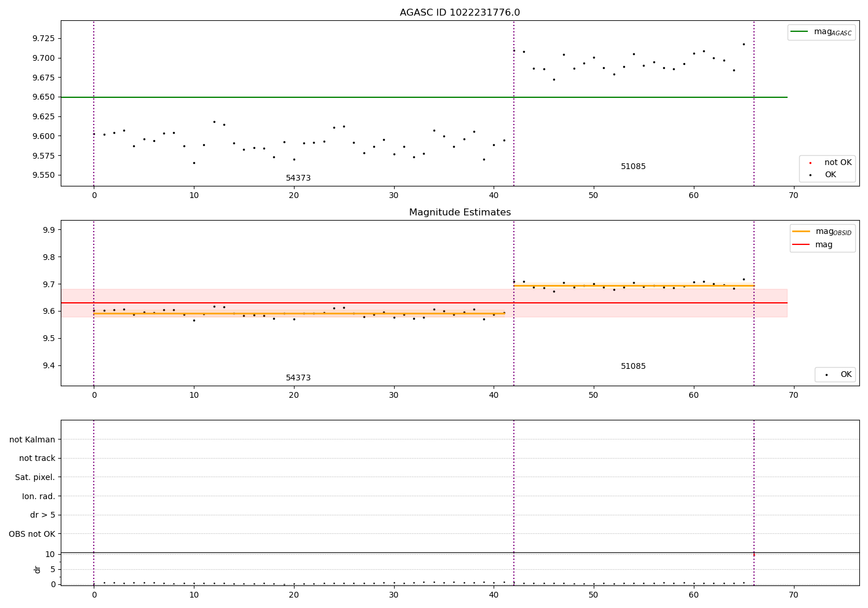Click the x-axis tick 70 under the top plot
868x608 pixels.
[x=793, y=196]
